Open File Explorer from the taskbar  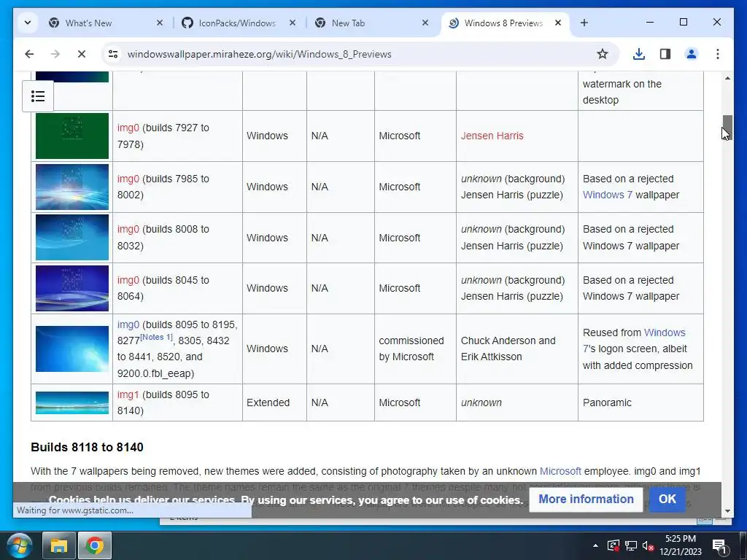pyautogui.click(x=58, y=545)
